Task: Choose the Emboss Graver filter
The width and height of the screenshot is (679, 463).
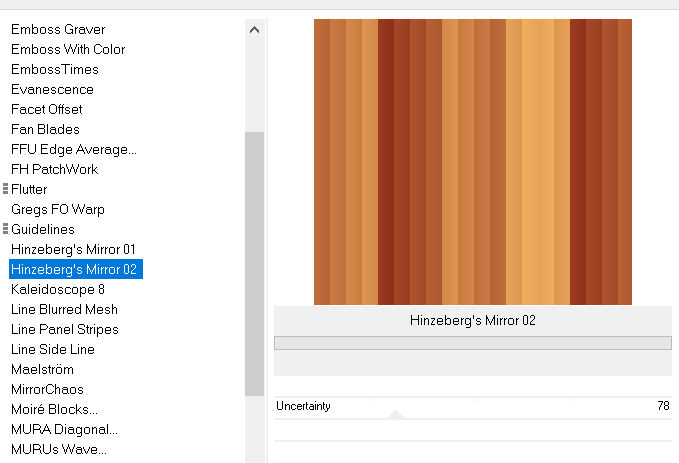Action: coord(58,29)
